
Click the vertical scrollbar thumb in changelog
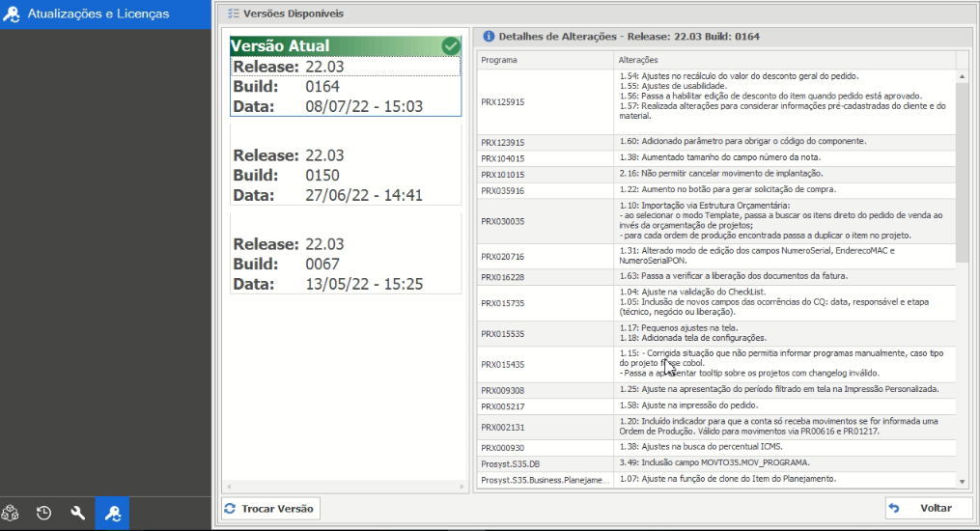[962, 172]
